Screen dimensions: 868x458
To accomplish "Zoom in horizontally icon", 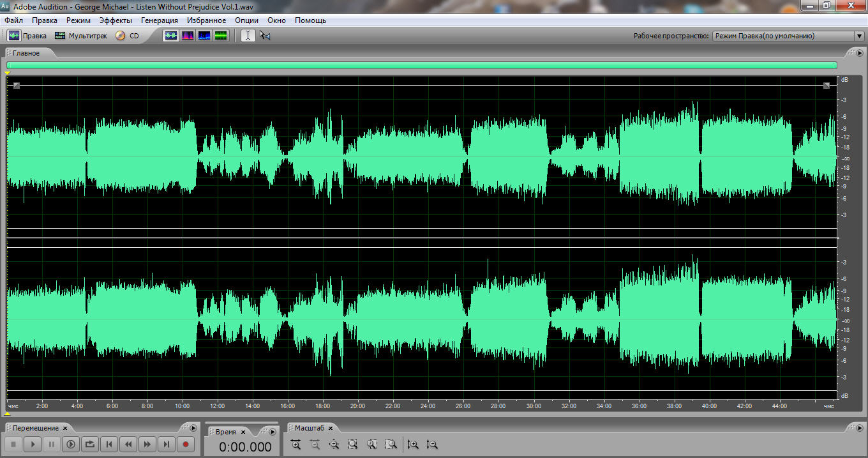I will coord(296,445).
